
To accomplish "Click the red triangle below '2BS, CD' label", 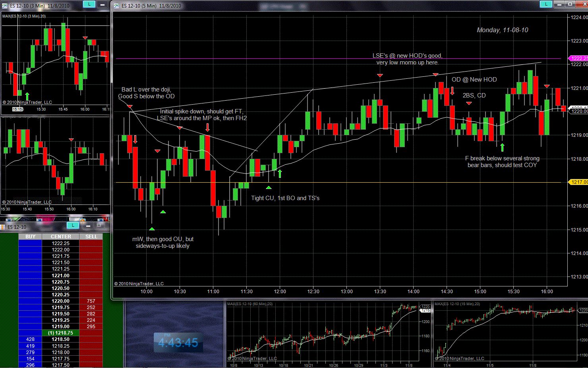I will point(469,103).
